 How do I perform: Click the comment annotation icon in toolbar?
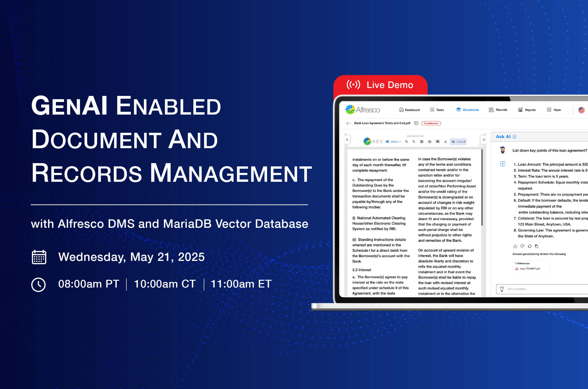point(438,142)
